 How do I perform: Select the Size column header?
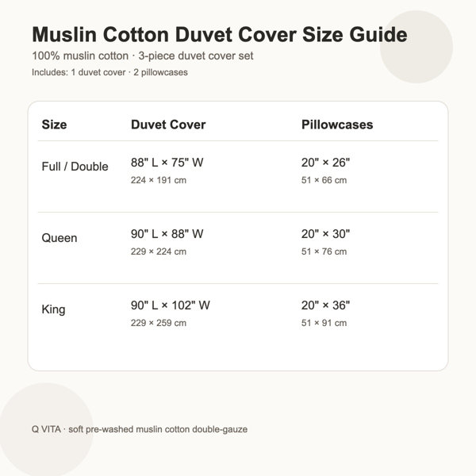click(54, 125)
